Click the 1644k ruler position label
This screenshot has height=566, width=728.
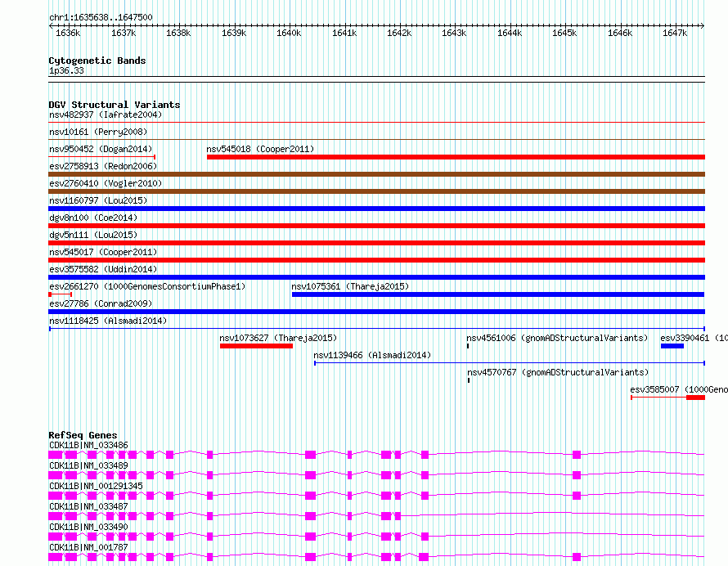(510, 33)
